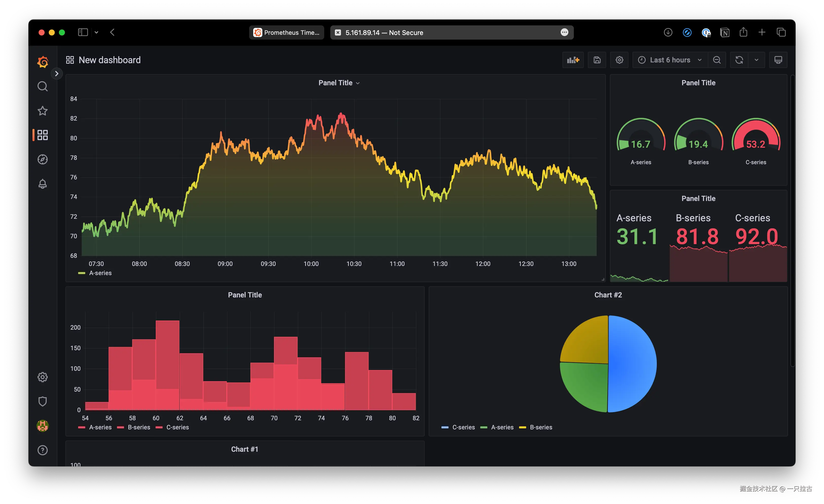This screenshot has height=504, width=824.
Task: Open Explore via the compass icon
Action: click(42, 159)
